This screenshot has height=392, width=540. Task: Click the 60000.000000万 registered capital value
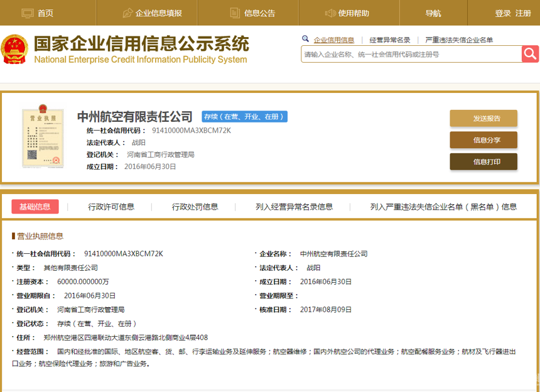[83, 282]
